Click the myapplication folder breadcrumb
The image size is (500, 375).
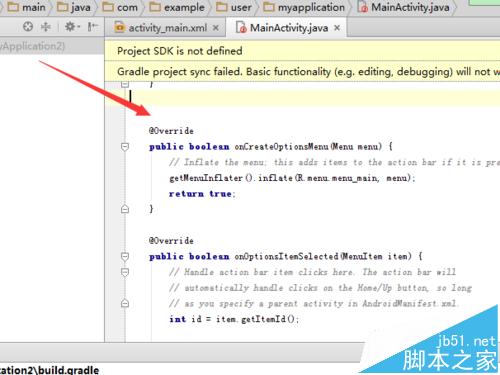(x=304, y=7)
